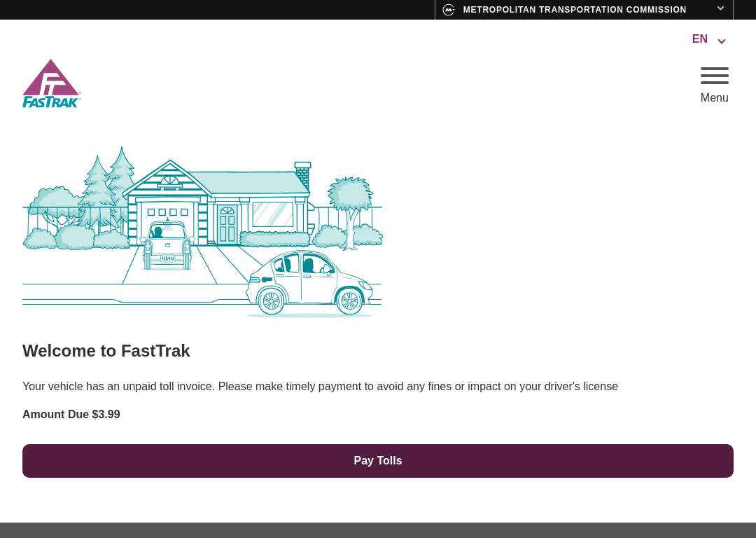Click the Amount Due $3.99 text
The height and width of the screenshot is (538, 756).
[x=71, y=415]
